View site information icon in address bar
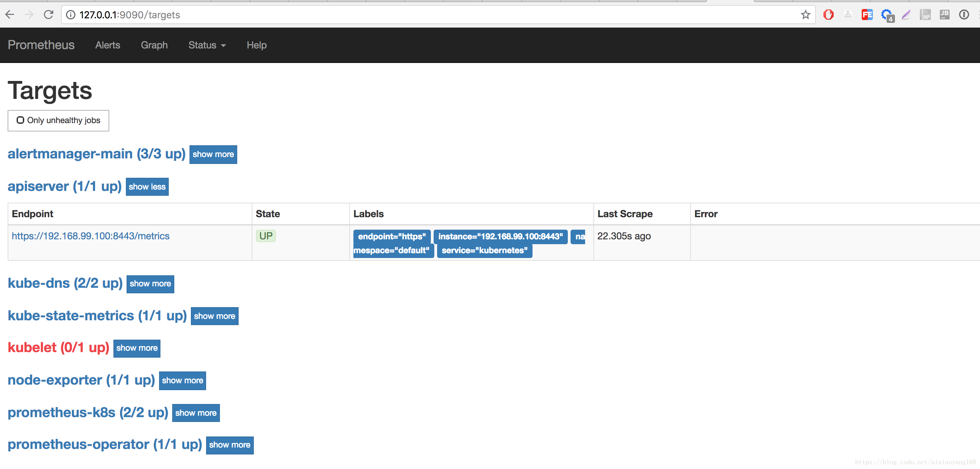 coord(71,15)
